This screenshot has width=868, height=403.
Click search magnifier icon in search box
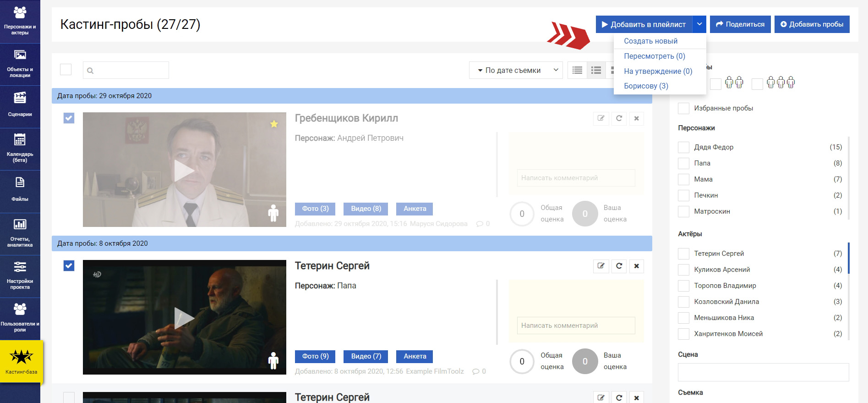click(x=90, y=71)
